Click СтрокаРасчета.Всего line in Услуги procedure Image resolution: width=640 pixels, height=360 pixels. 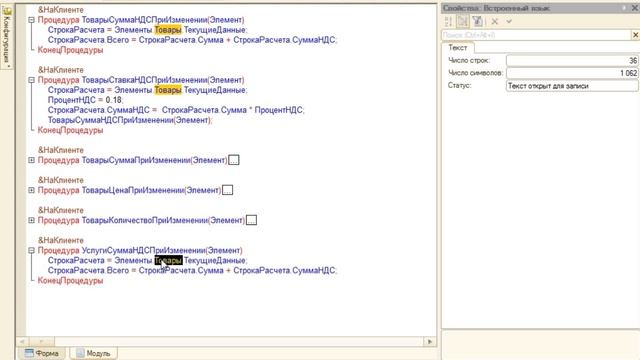(x=192, y=271)
